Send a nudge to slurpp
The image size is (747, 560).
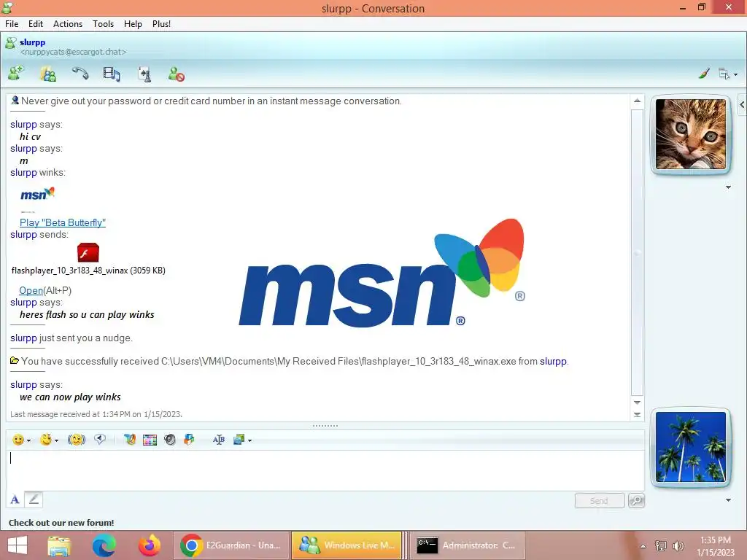[76, 440]
